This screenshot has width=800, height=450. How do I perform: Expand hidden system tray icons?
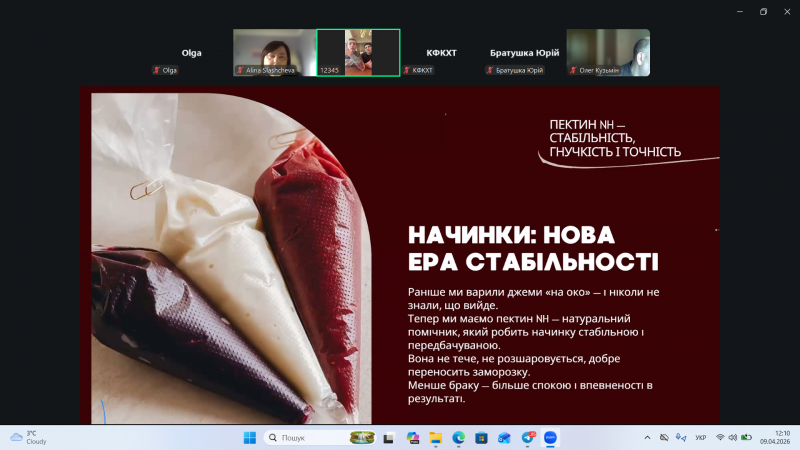click(x=647, y=438)
